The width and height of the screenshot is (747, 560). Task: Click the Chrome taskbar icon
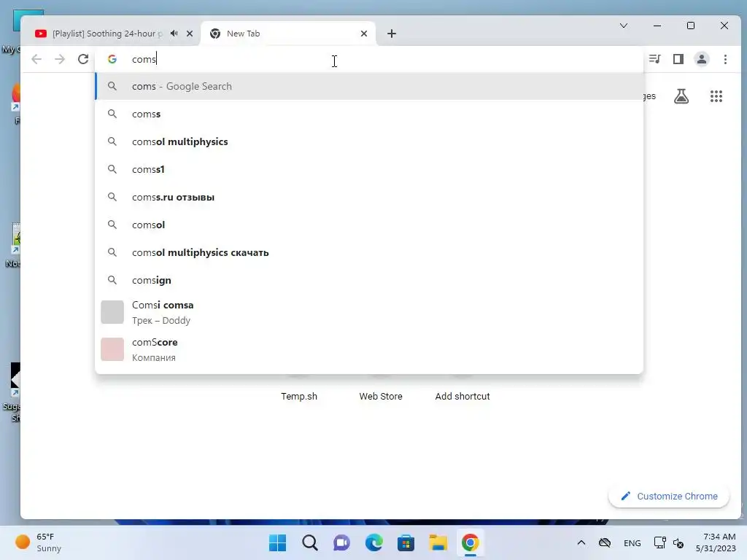(x=471, y=542)
